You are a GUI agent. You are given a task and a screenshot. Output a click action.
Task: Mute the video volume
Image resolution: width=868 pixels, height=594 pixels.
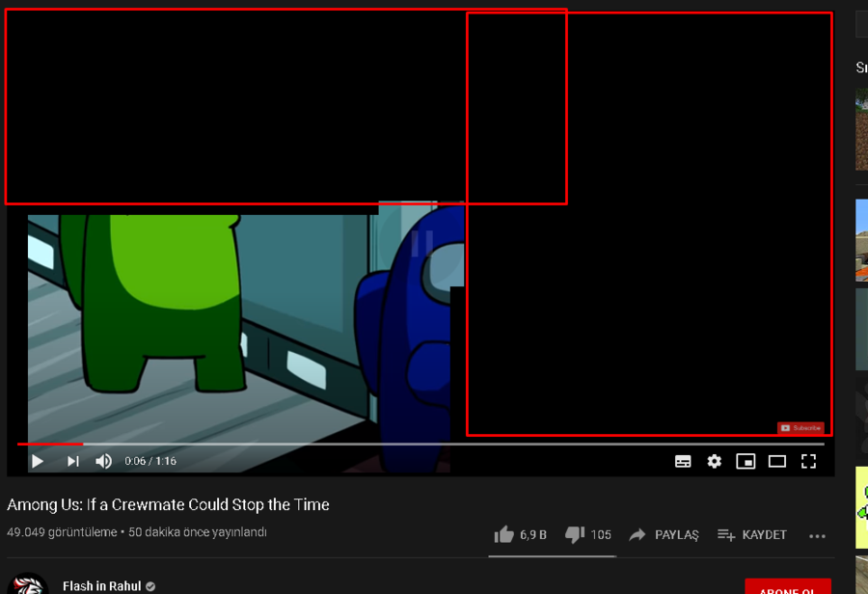tap(103, 461)
